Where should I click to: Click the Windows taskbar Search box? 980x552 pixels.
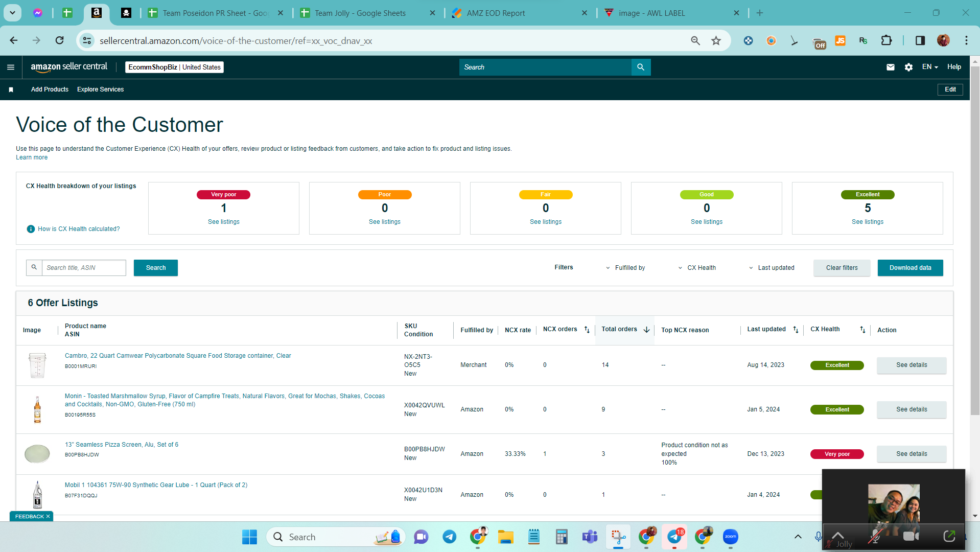[x=336, y=537]
